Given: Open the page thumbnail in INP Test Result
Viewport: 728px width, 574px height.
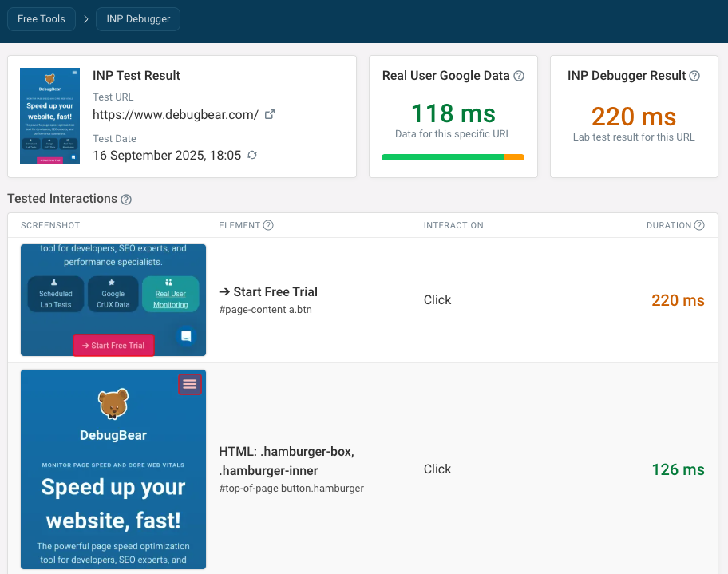Looking at the screenshot, I should point(49,116).
